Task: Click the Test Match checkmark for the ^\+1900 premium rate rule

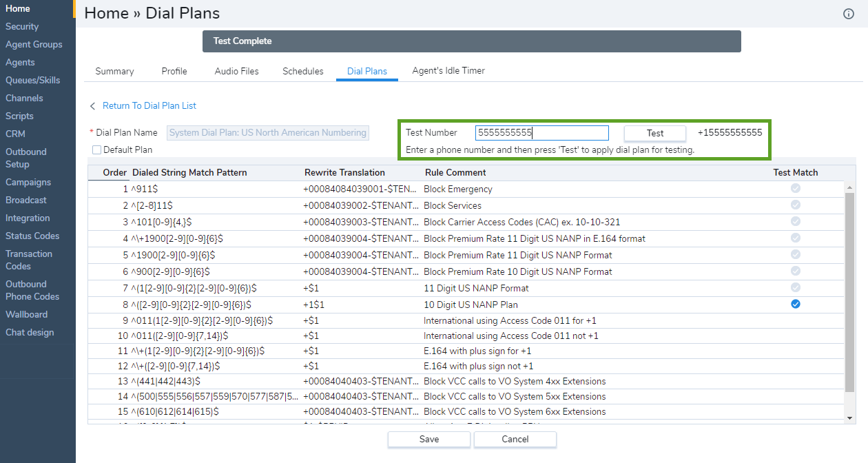Action: pos(796,238)
